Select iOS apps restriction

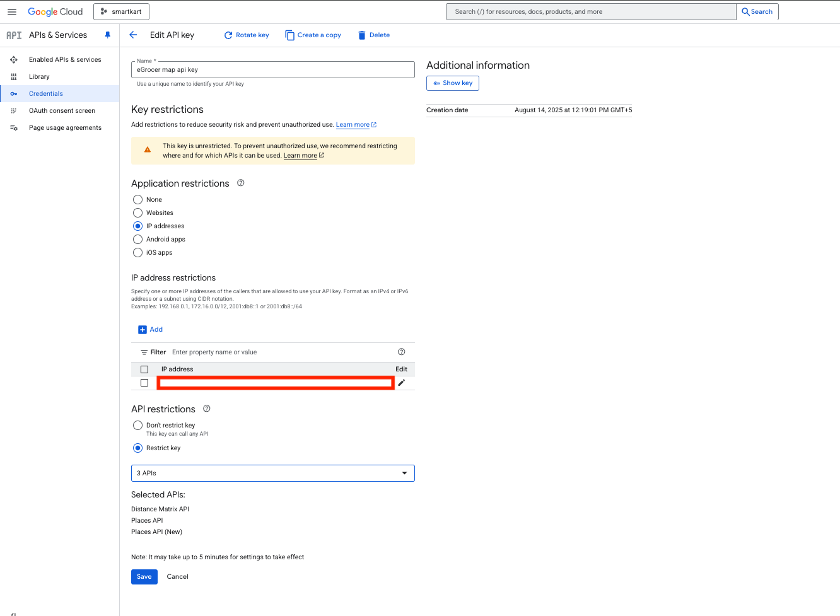click(x=137, y=252)
